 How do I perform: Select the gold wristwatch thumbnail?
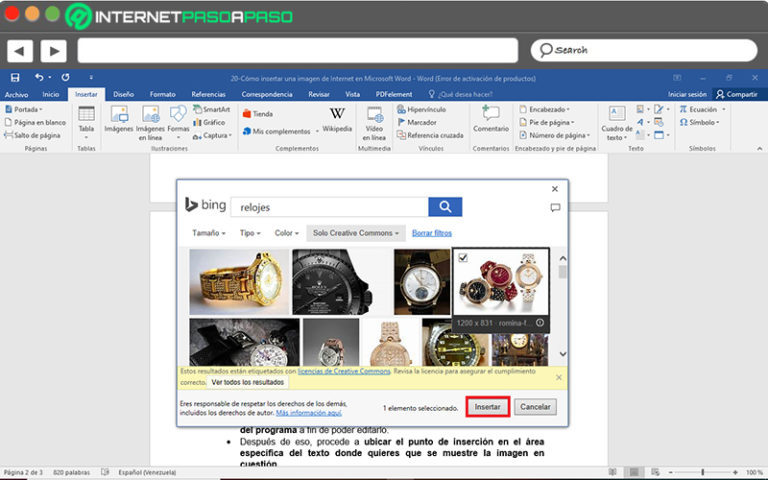(x=240, y=282)
